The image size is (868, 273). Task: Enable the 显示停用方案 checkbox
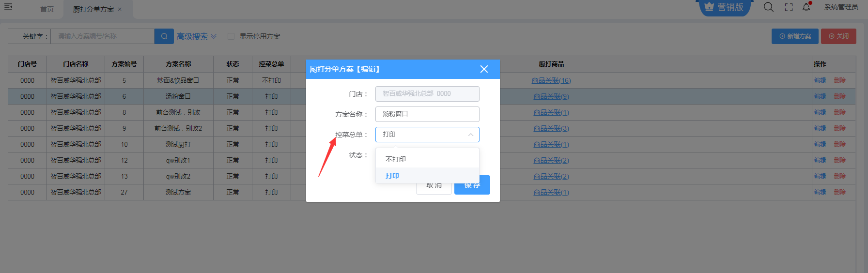(231, 36)
